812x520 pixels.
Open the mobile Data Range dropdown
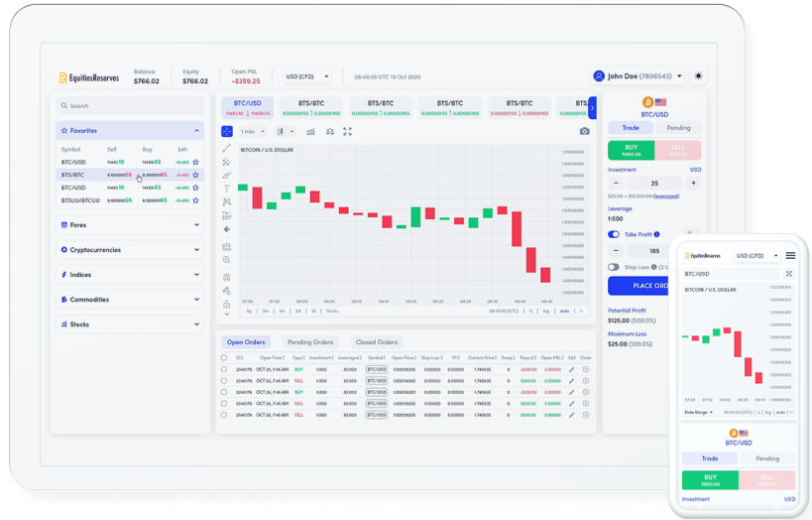699,412
